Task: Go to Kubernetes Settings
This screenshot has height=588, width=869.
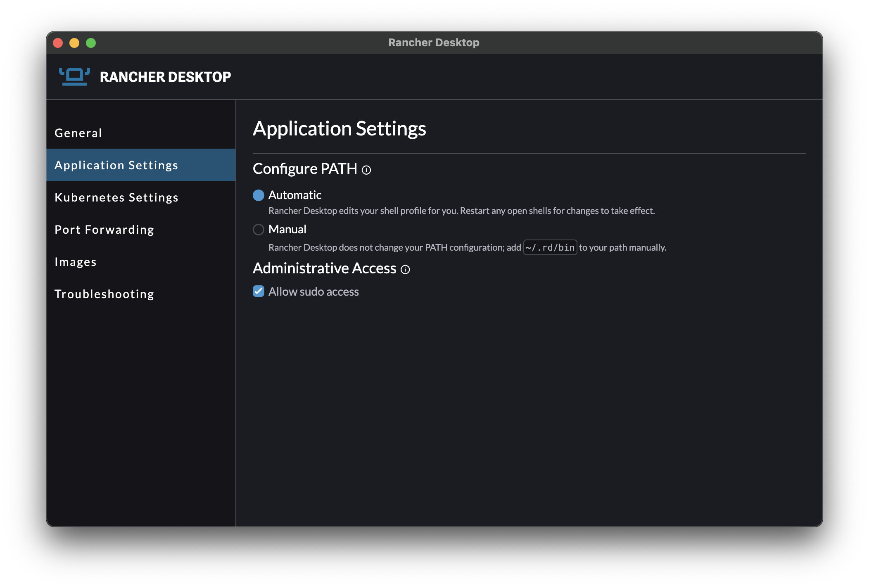Action: click(x=116, y=197)
